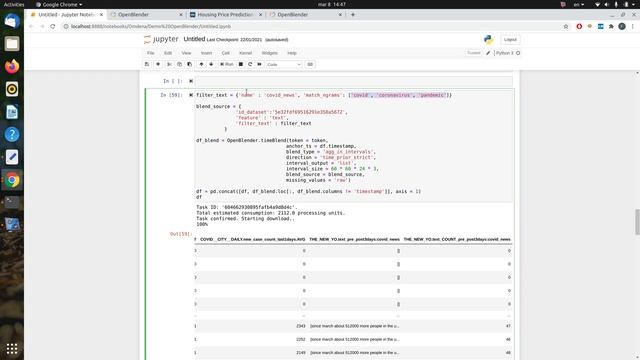Screen dimensions: 640x360
Task: Run this cell icon beside empty cell
Action: click(191, 81)
